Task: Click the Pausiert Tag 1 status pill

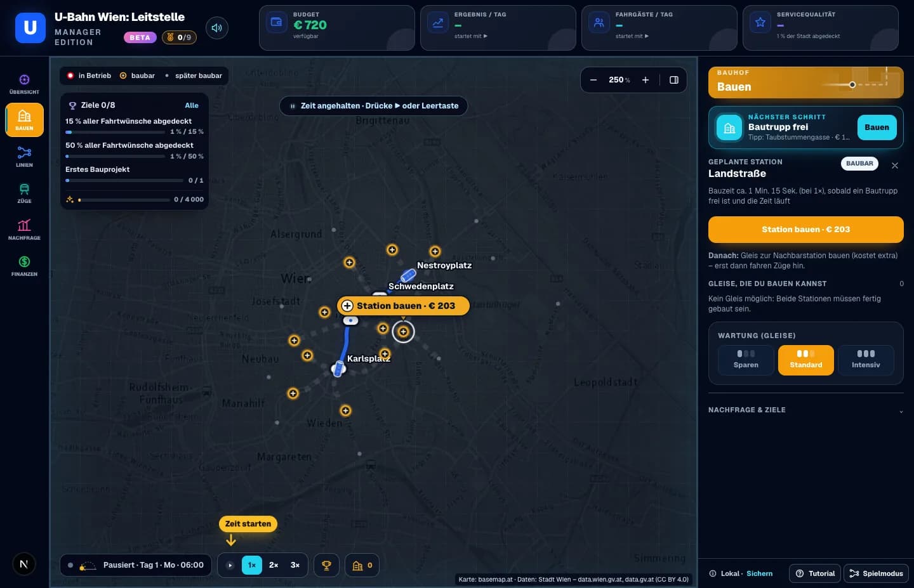Action: coord(136,565)
